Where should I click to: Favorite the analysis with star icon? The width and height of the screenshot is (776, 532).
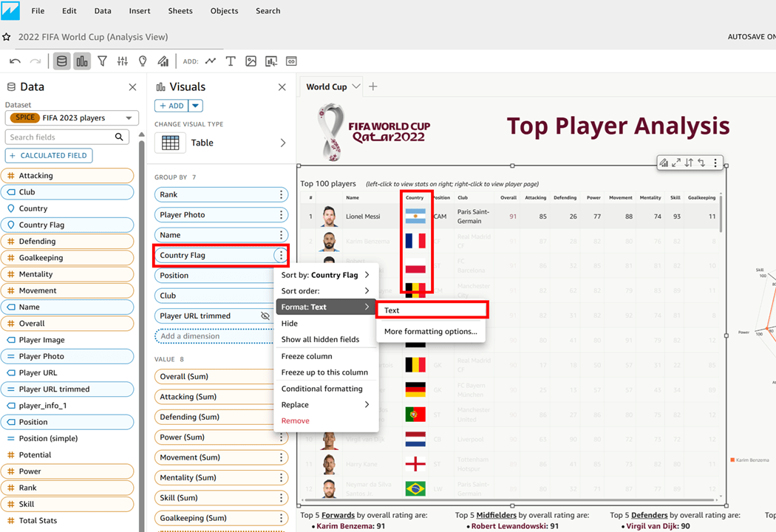pos(7,37)
